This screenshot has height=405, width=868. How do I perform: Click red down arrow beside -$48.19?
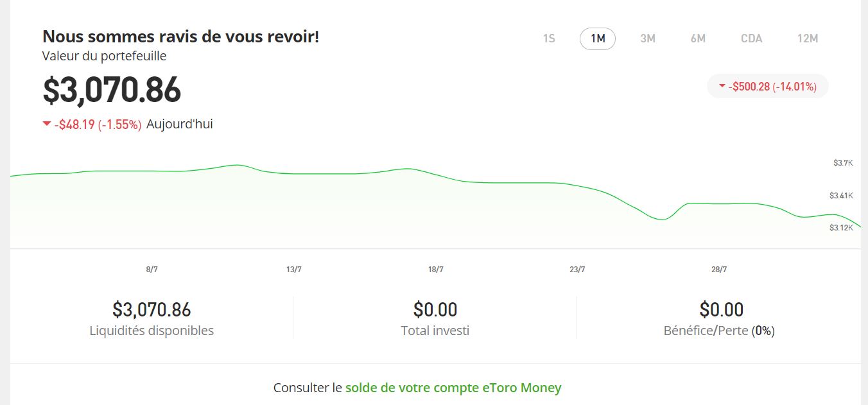(x=46, y=124)
